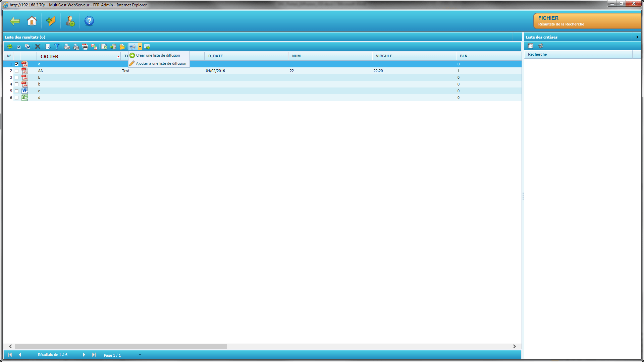Viewport: 644px width, 362px height.
Task: Click the diffusion list dropdown arrow
Action: 140,47
